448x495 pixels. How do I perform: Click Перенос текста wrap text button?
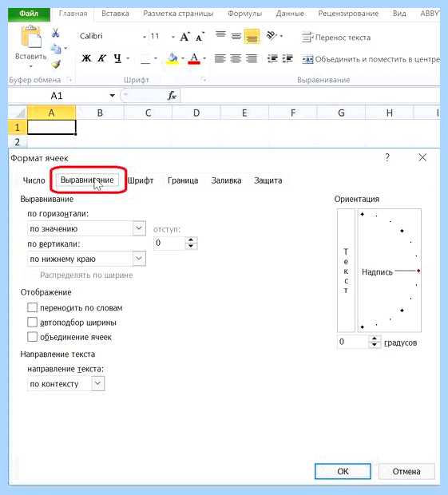336,38
